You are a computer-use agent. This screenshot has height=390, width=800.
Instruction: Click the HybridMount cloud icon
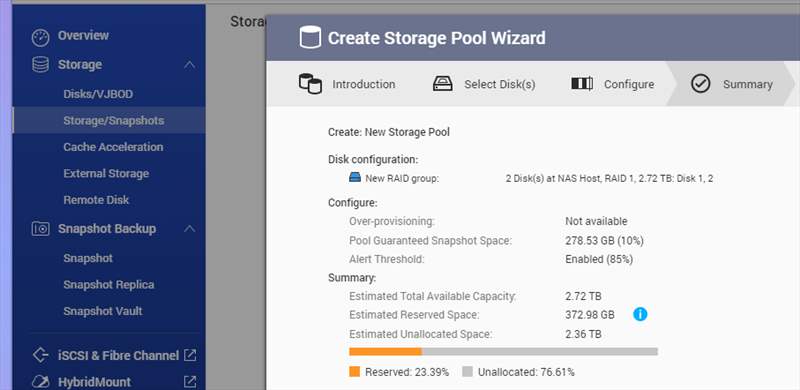pos(40,381)
